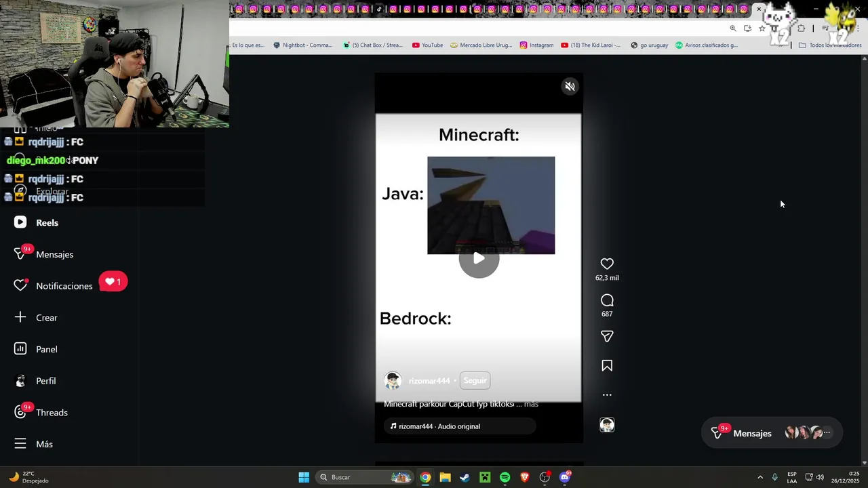Switch to the TikTok browser tab
Image resolution: width=868 pixels, height=488 pixels.
379,9
